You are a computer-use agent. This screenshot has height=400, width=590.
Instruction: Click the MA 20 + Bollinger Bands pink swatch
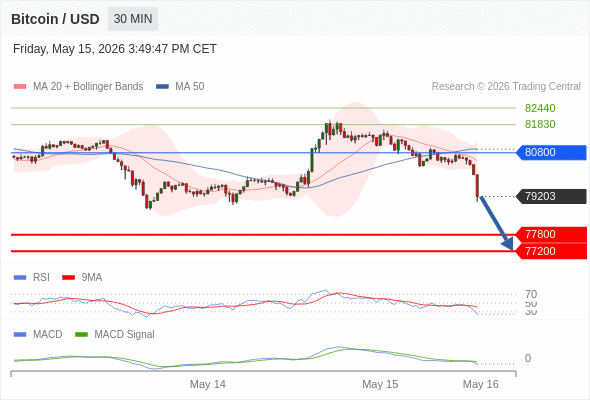[20, 87]
